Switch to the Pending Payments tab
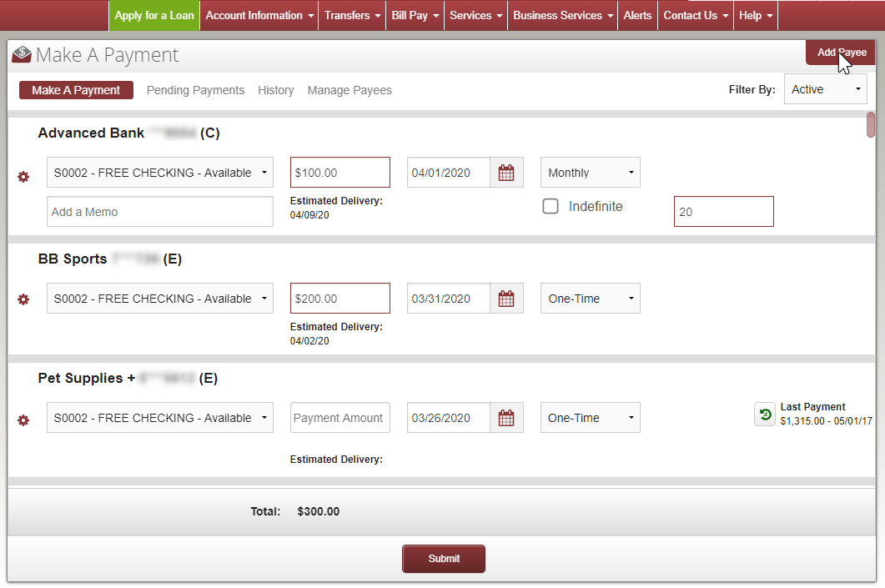This screenshot has width=885, height=588. click(x=195, y=90)
